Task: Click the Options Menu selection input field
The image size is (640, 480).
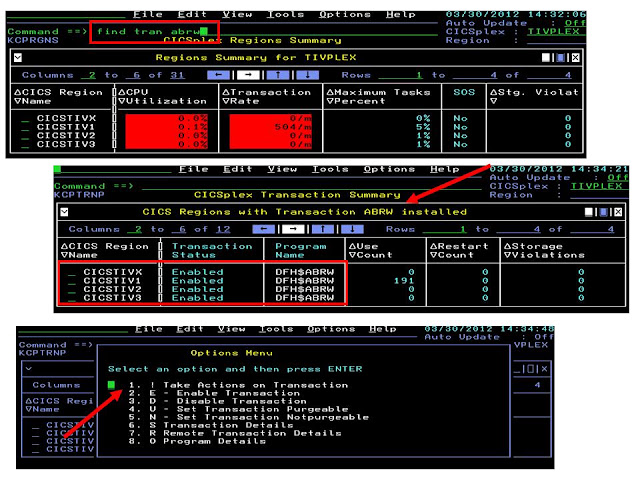Action: (111, 384)
